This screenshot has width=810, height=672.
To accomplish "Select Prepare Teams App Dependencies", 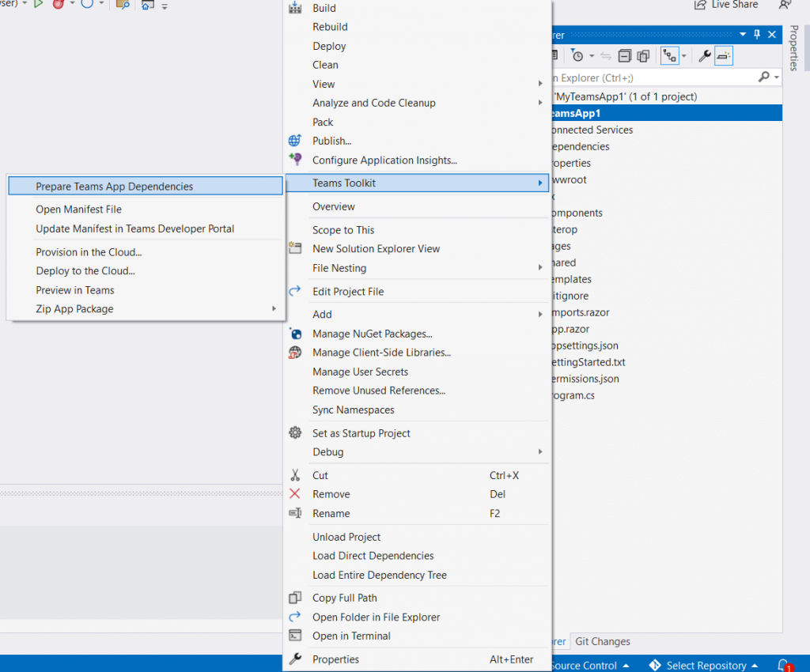I will tap(113, 186).
